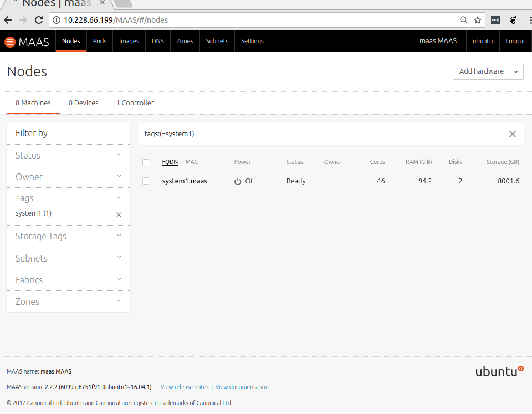
Task: Expand the Status filter section
Action: [68, 155]
